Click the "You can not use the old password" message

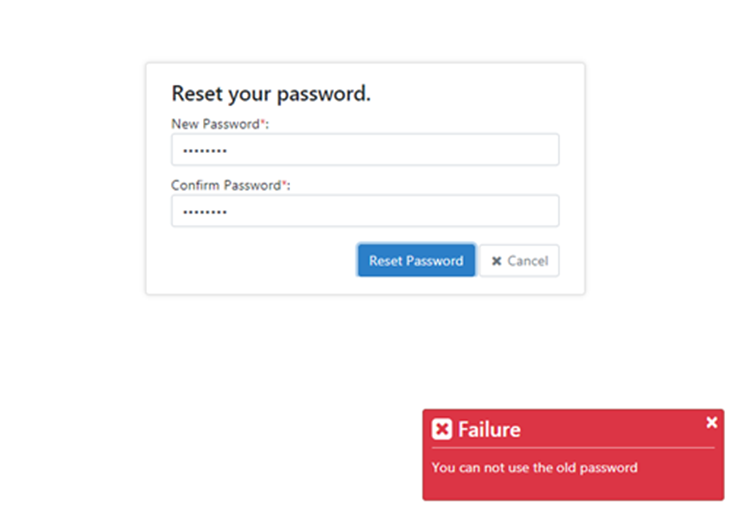tap(535, 467)
